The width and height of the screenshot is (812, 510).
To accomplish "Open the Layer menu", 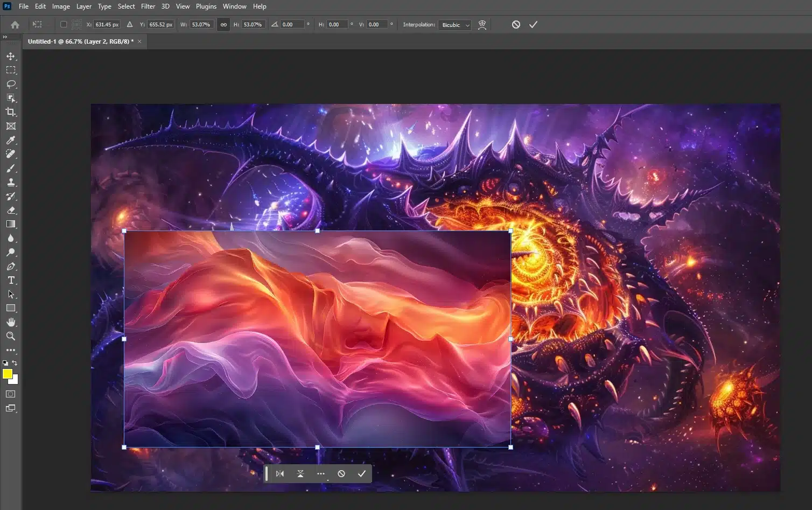I will click(x=84, y=6).
